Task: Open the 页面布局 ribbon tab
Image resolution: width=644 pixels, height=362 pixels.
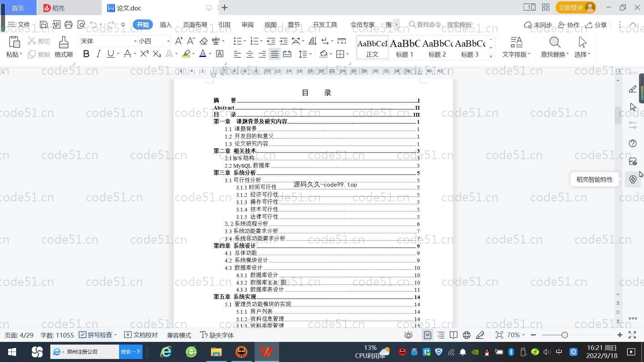Action: pos(195,24)
